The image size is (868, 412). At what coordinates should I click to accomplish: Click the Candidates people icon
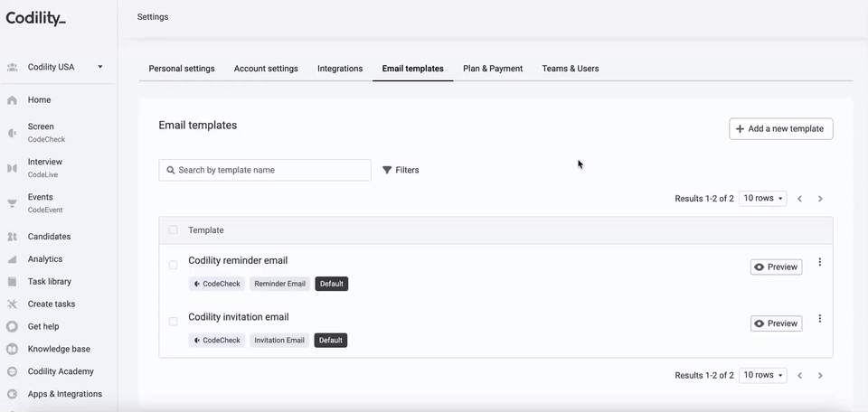click(12, 237)
